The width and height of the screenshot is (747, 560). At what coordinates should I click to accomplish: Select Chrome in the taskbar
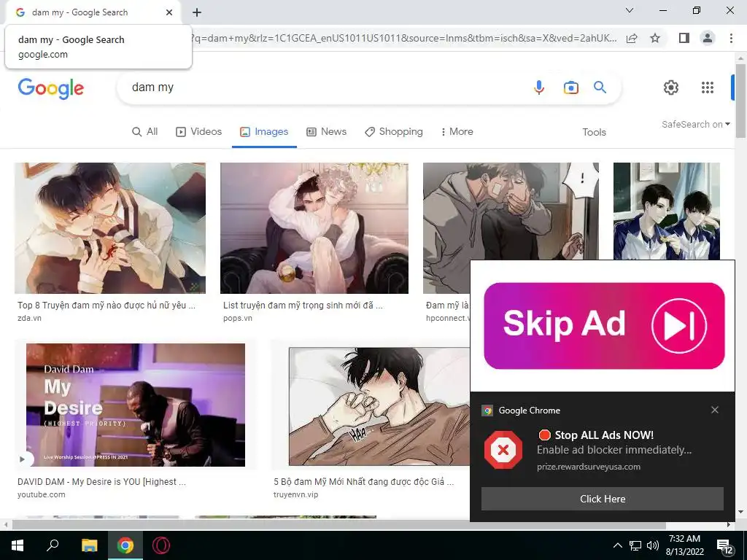(125, 545)
